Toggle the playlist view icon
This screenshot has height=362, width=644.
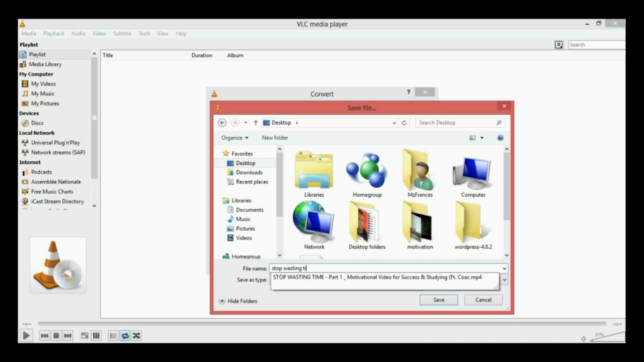[x=113, y=335]
